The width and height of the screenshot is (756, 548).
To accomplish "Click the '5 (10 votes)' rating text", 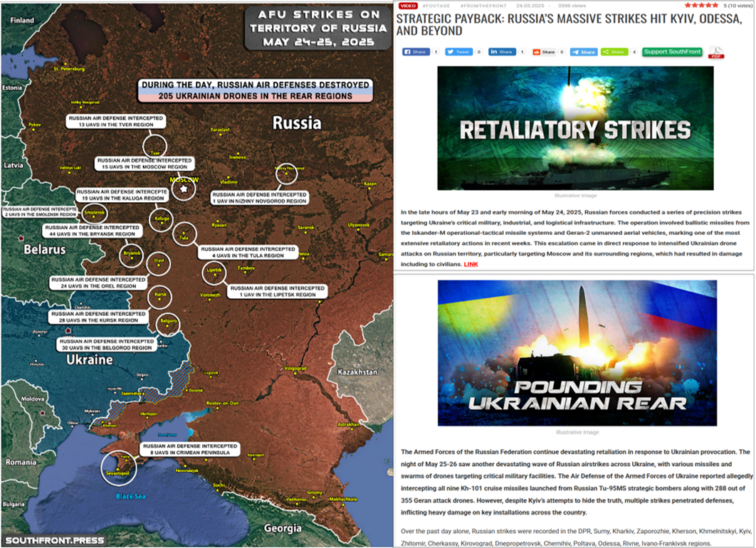I will 737,6.
